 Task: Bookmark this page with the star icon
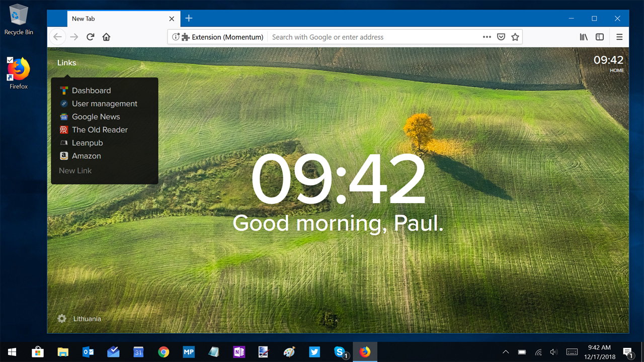[x=515, y=37]
